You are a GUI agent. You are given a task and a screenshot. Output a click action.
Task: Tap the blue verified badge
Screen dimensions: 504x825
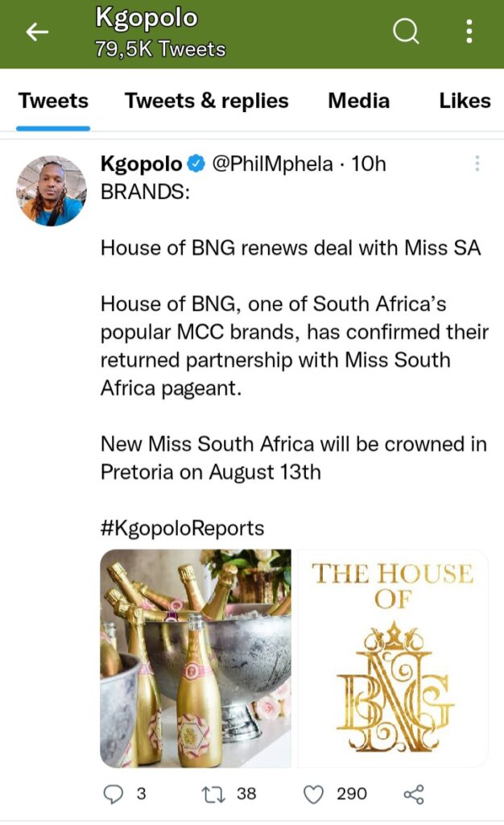tap(196, 164)
